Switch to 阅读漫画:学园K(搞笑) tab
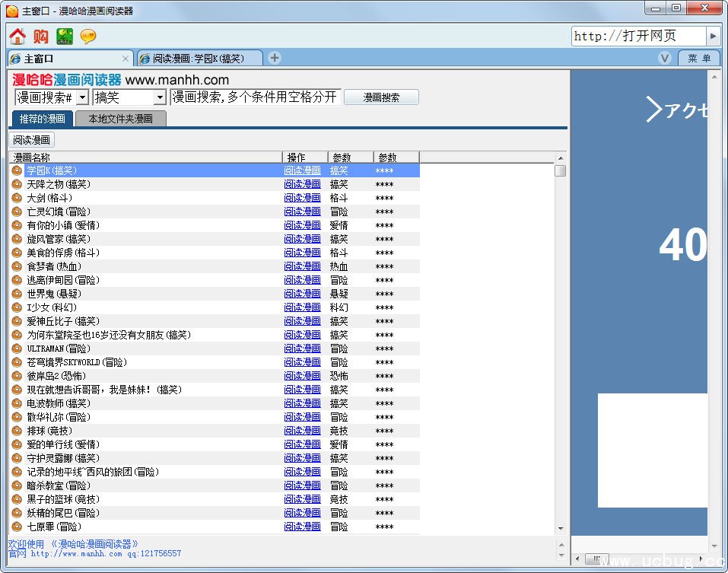Viewport: 728px width, 573px height. point(199,59)
